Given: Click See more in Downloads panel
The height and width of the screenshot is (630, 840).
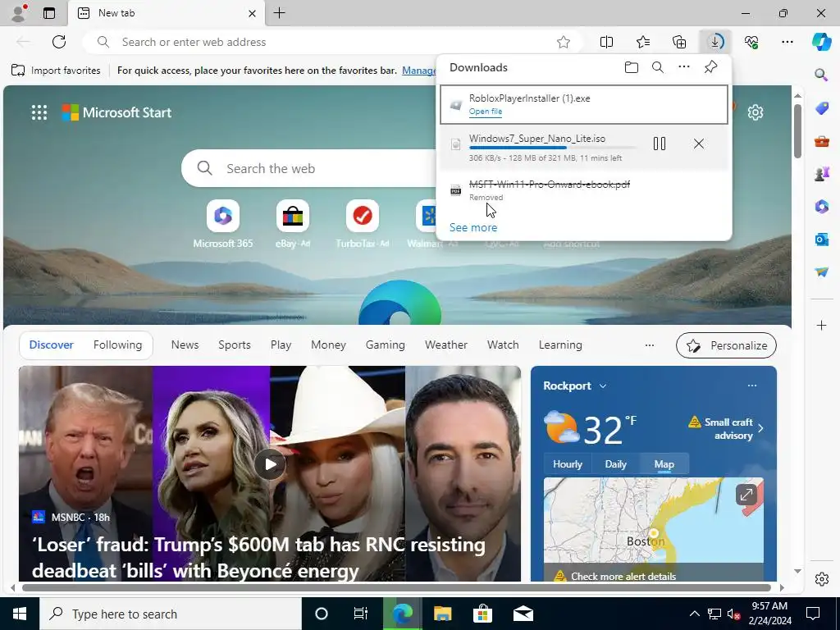Looking at the screenshot, I should [473, 228].
